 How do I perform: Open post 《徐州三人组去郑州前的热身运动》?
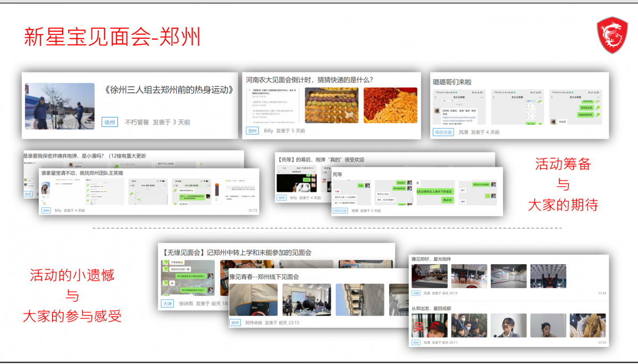[x=170, y=90]
